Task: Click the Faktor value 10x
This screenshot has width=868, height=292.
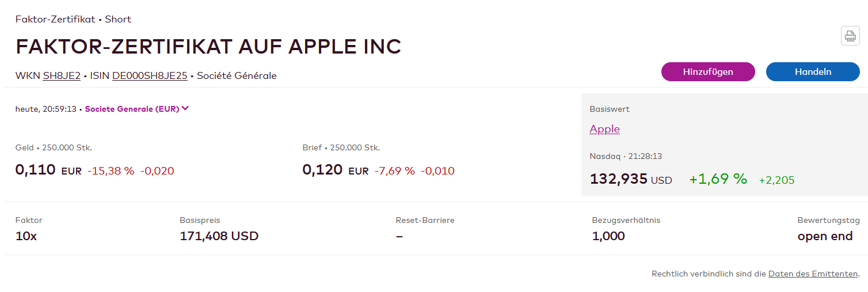Action: [26, 236]
